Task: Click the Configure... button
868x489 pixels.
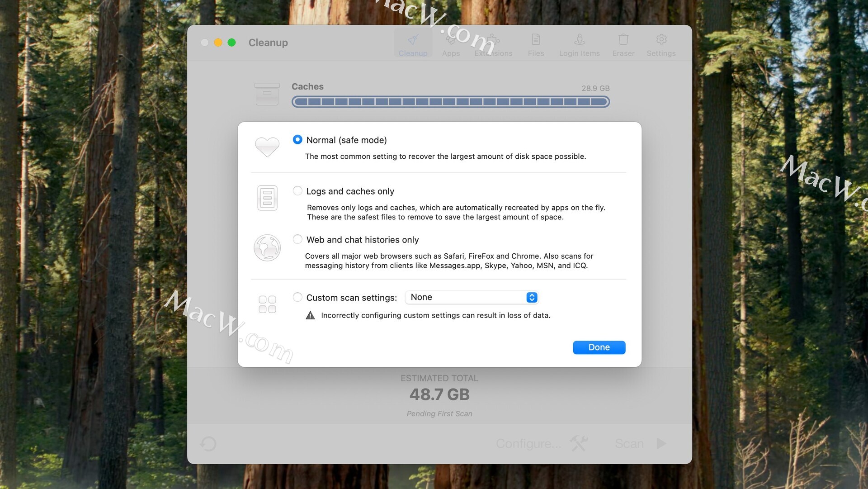Action: coord(528,444)
